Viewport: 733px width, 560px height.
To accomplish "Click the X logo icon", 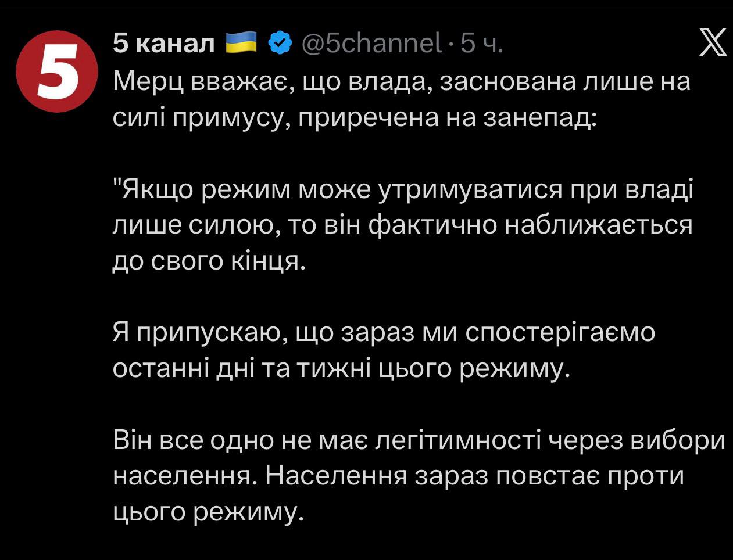I will pyautogui.click(x=713, y=44).
